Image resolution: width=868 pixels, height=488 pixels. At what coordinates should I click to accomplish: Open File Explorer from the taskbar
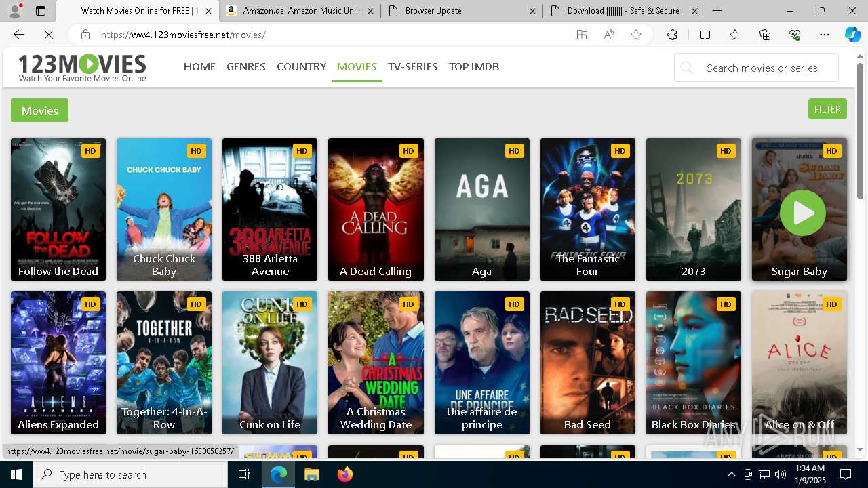point(311,474)
